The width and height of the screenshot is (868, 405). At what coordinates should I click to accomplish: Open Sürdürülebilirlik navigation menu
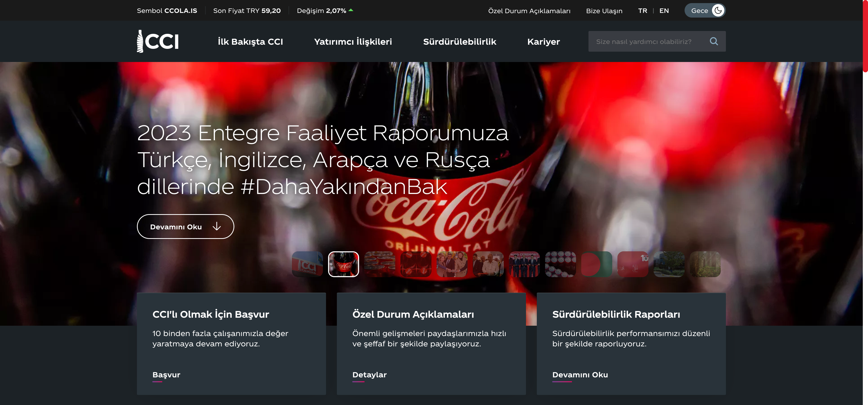(459, 42)
